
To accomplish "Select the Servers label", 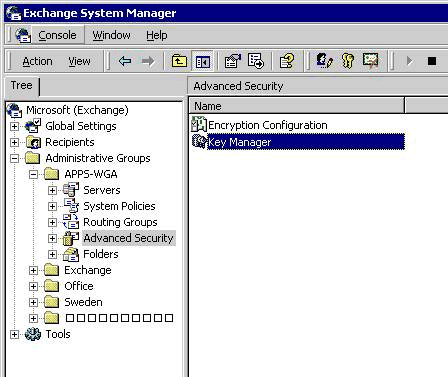I will pyautogui.click(x=102, y=190).
